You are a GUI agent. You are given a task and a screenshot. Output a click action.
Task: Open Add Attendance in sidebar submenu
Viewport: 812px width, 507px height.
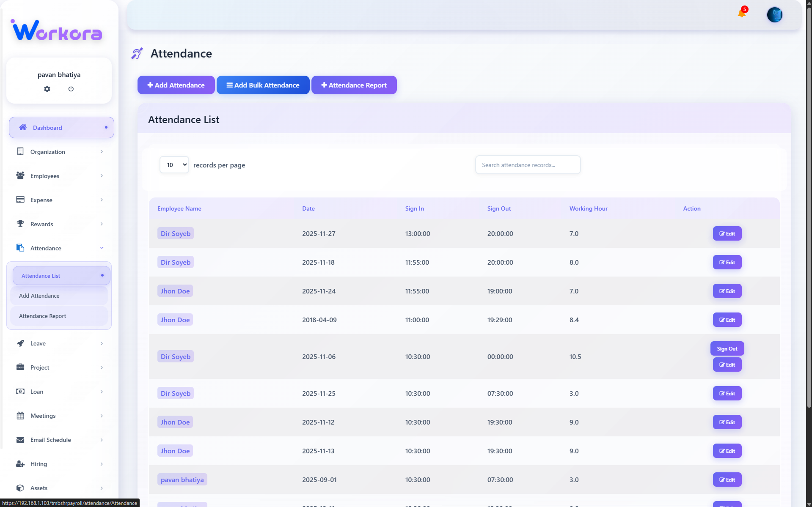click(x=39, y=296)
